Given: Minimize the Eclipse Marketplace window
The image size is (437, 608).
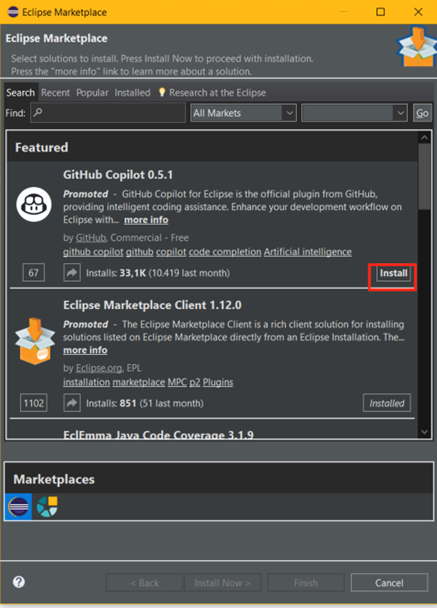Looking at the screenshot, I should pyautogui.click(x=343, y=12).
